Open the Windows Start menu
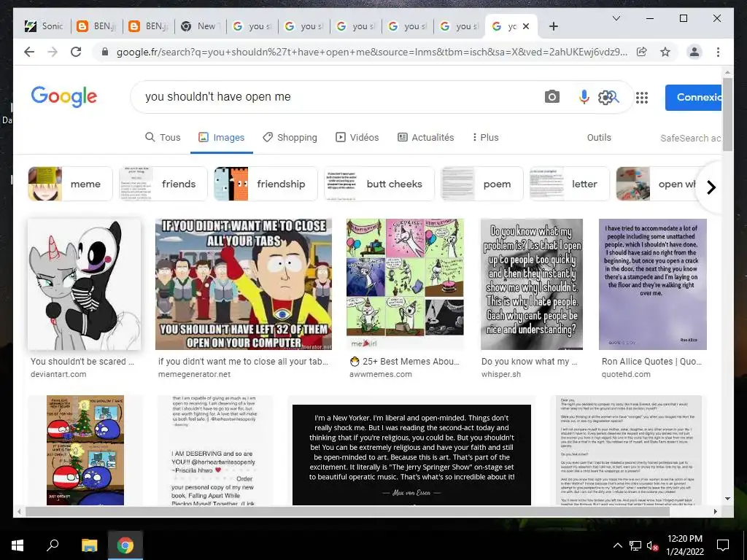The width and height of the screenshot is (747, 560). pos(18,545)
